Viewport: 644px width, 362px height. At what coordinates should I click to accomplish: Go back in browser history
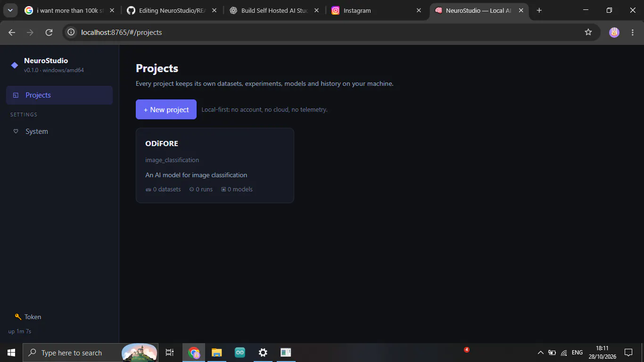(12, 32)
